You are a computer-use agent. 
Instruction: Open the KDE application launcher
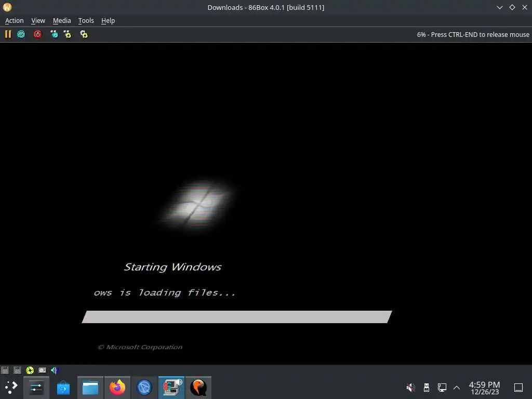(11, 388)
